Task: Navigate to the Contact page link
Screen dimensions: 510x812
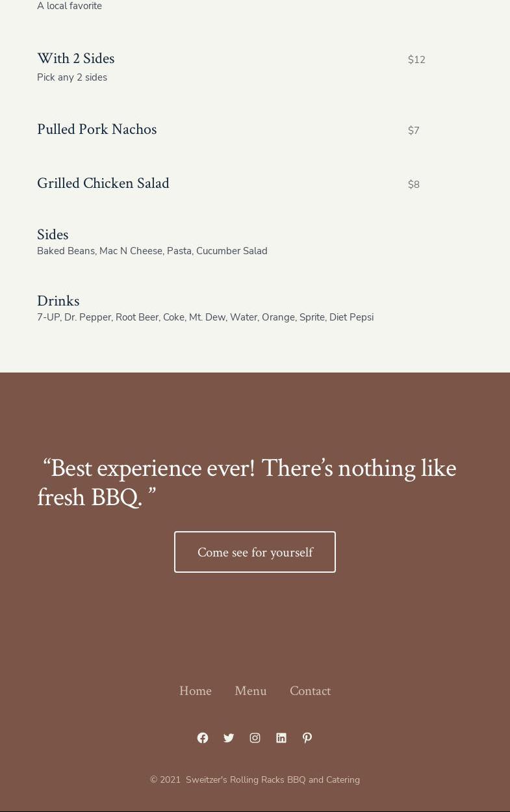Action: pyautogui.click(x=310, y=690)
